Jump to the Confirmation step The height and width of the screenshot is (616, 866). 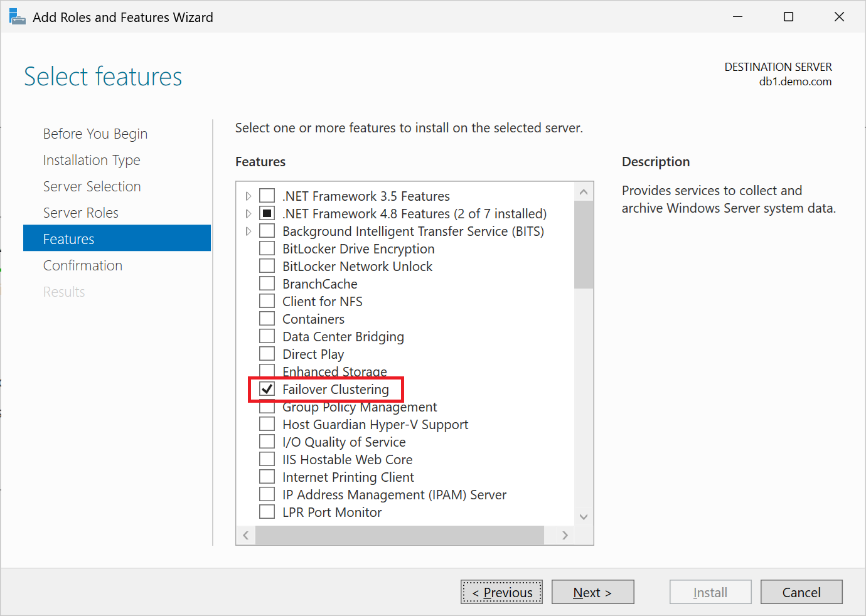tap(83, 265)
